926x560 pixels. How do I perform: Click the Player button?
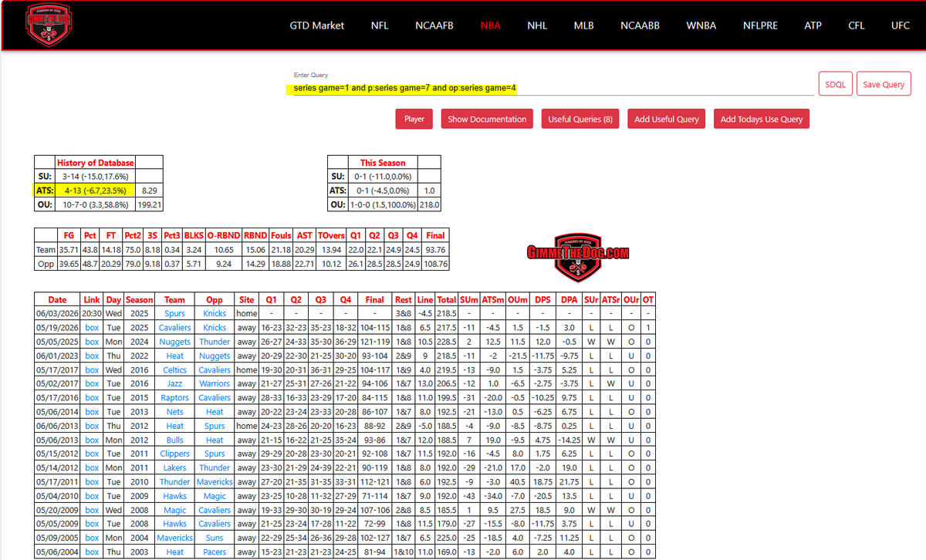(414, 119)
